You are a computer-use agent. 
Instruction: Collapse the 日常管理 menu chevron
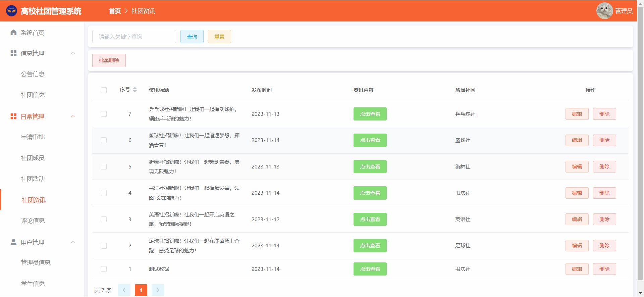[x=73, y=116]
